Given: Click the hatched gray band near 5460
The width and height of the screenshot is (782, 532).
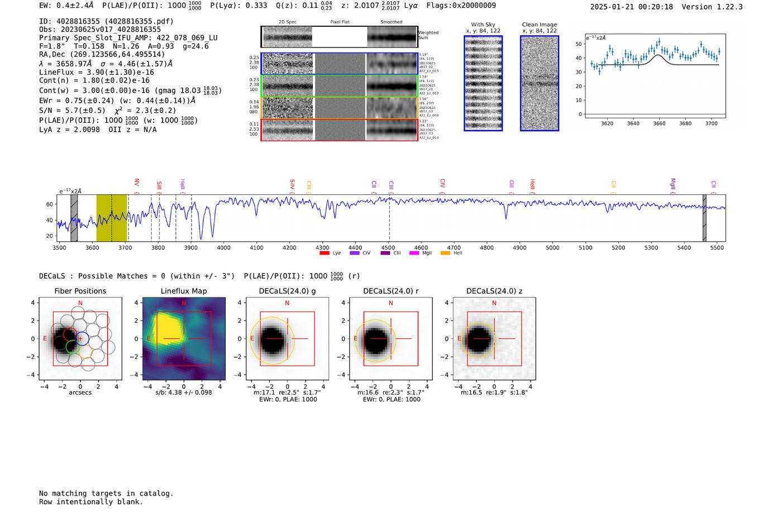Looking at the screenshot, I should click(x=704, y=218).
